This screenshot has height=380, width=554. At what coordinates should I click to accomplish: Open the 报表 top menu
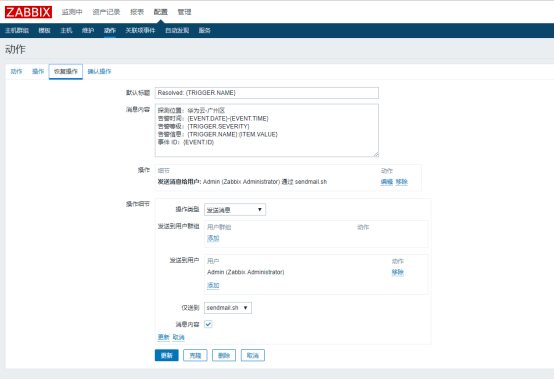[x=137, y=12]
